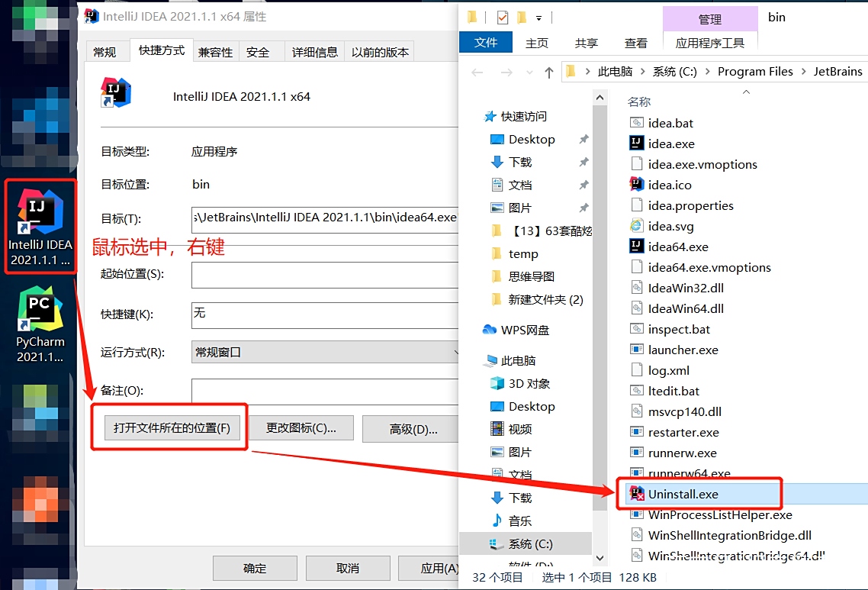Switch to the 兼容性 tab
Viewport: 868px width, 590px height.
215,52
